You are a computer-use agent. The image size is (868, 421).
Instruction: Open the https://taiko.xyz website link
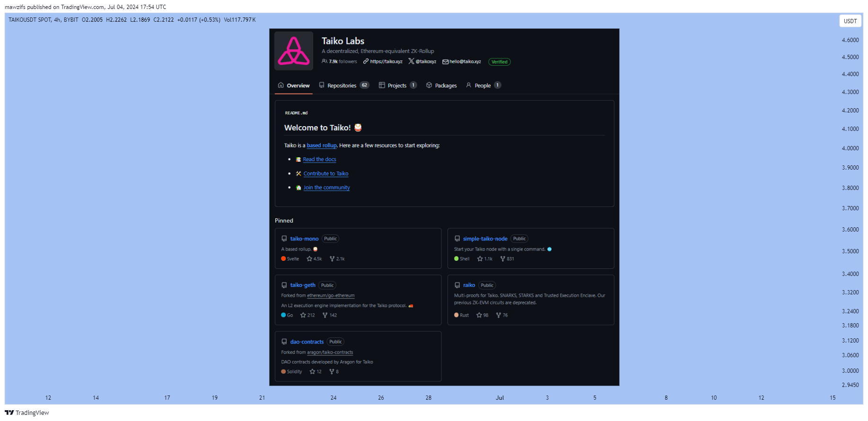(x=386, y=61)
